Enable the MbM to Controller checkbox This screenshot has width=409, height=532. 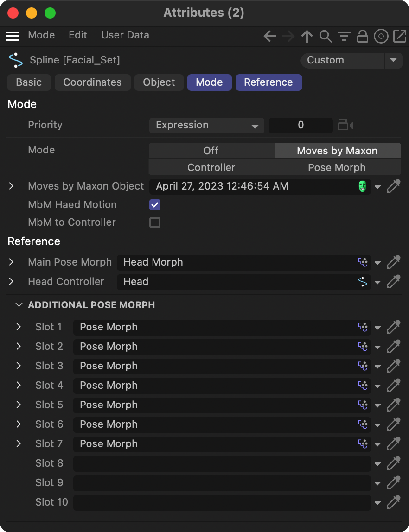155,222
